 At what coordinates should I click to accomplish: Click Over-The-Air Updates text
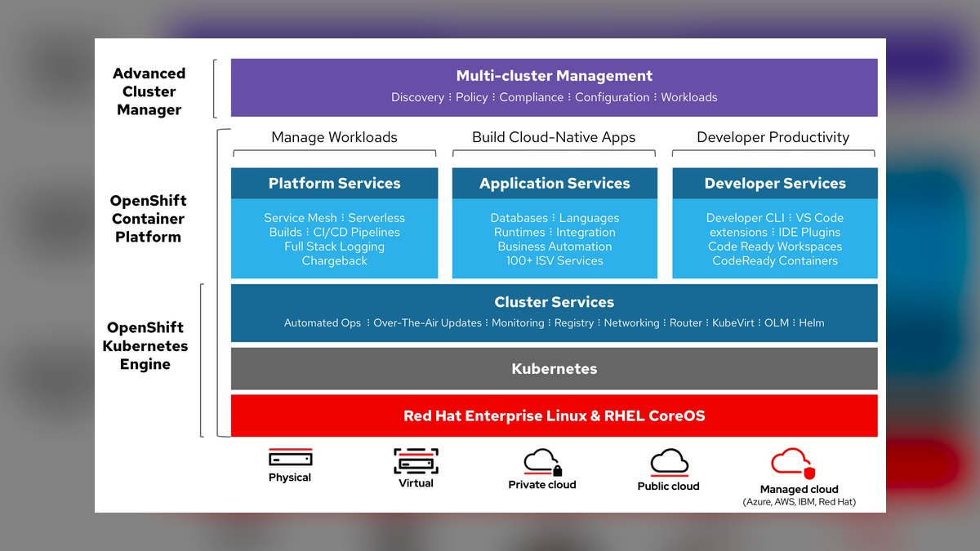pyautogui.click(x=428, y=323)
